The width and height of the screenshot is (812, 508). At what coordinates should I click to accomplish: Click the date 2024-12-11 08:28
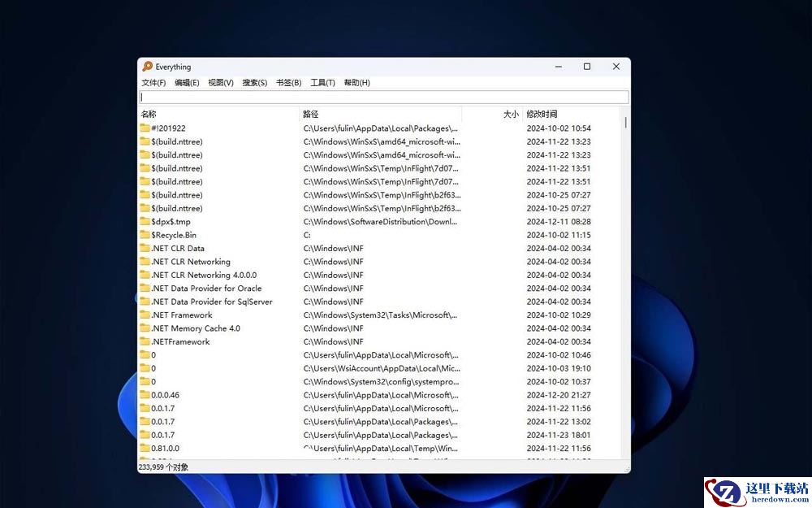(x=559, y=222)
